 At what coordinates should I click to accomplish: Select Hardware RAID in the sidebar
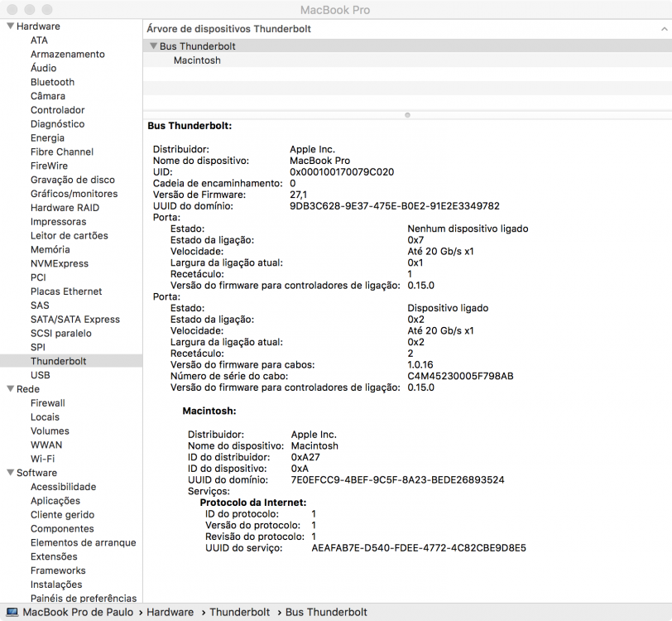coord(65,208)
